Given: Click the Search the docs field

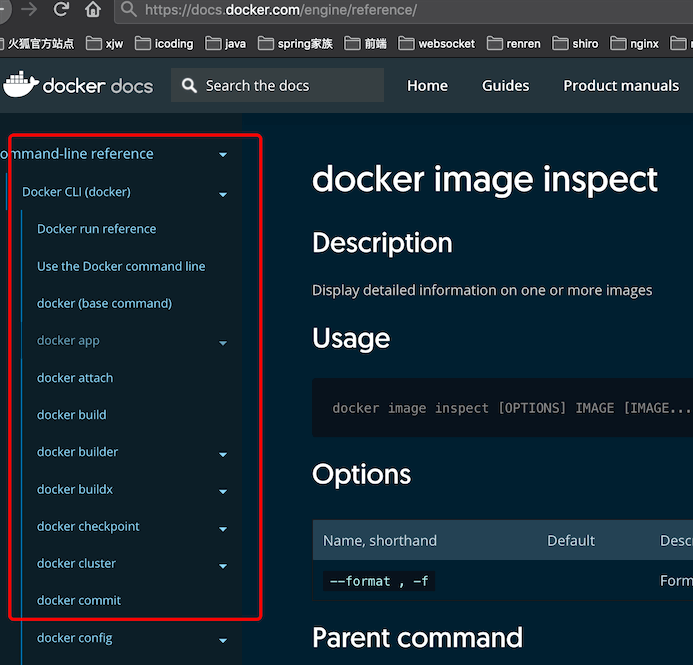Looking at the screenshot, I should point(278,85).
